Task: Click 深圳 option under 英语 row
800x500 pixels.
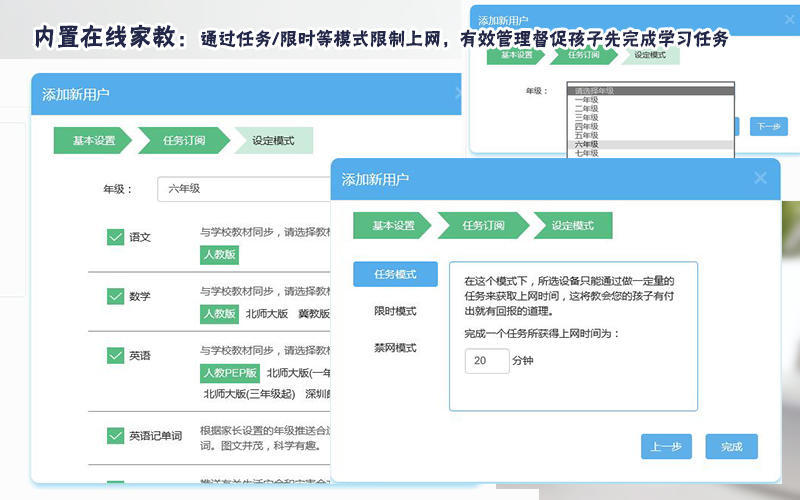Action: (318, 394)
